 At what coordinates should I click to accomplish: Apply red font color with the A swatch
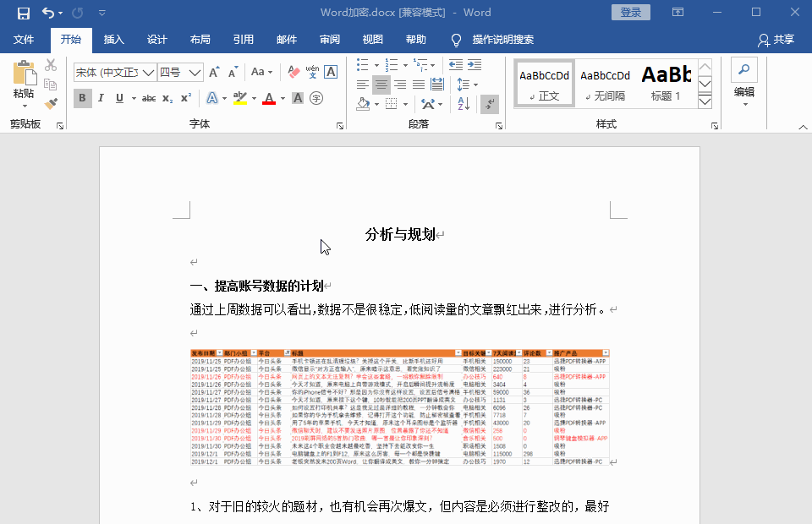click(268, 99)
